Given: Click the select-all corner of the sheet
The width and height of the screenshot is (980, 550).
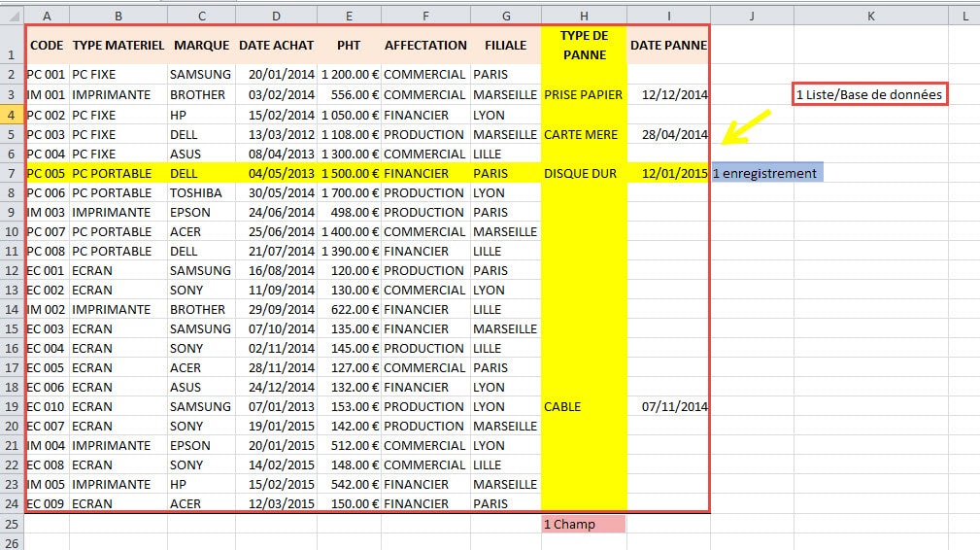Looking at the screenshot, I should pos(12,17).
